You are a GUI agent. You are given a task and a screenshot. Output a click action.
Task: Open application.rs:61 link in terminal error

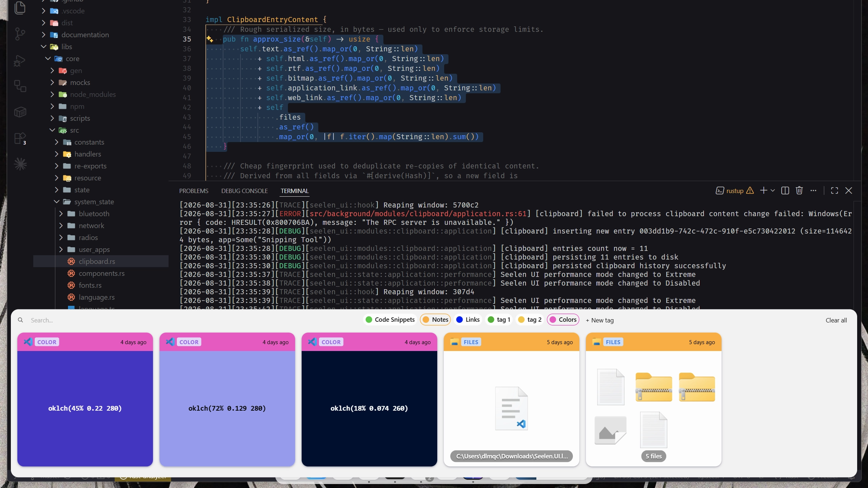coord(418,214)
